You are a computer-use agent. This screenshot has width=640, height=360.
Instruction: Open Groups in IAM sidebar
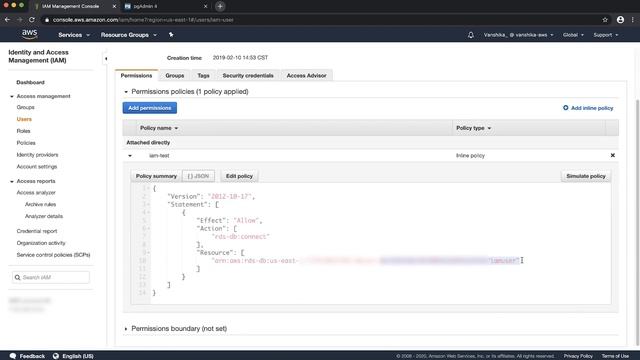coord(25,107)
